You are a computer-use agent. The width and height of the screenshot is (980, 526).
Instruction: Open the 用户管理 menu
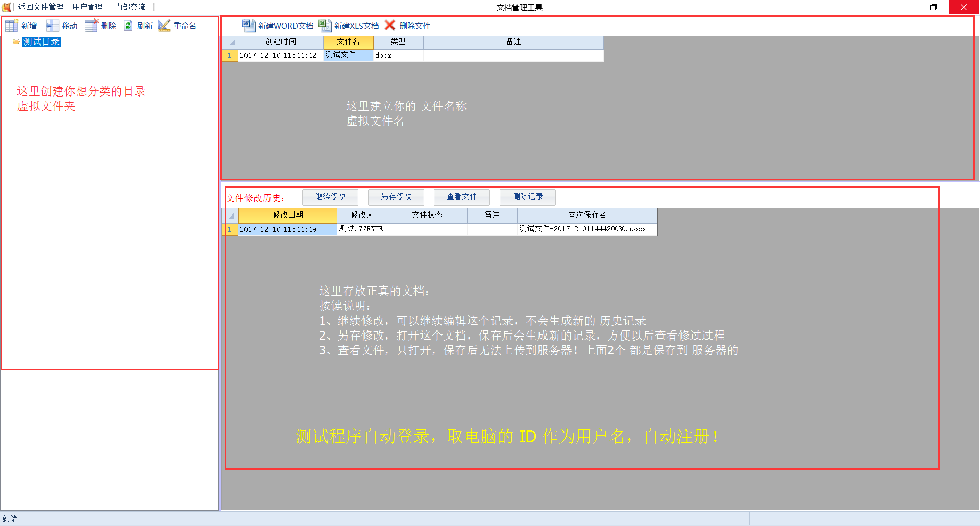87,7
